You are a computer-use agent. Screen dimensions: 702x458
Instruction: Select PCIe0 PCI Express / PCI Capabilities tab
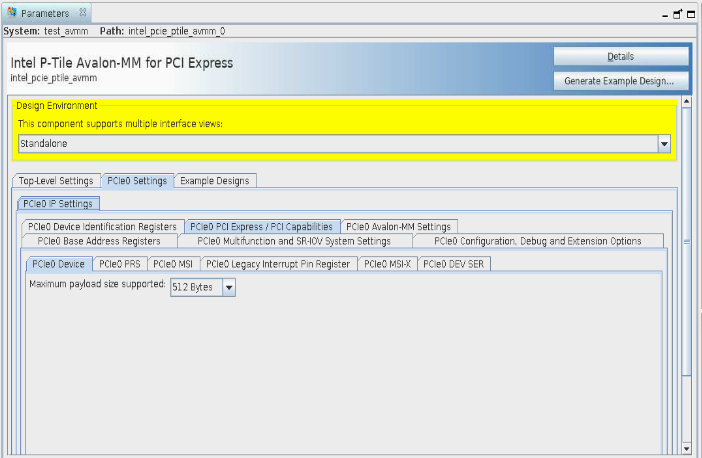coord(262,227)
